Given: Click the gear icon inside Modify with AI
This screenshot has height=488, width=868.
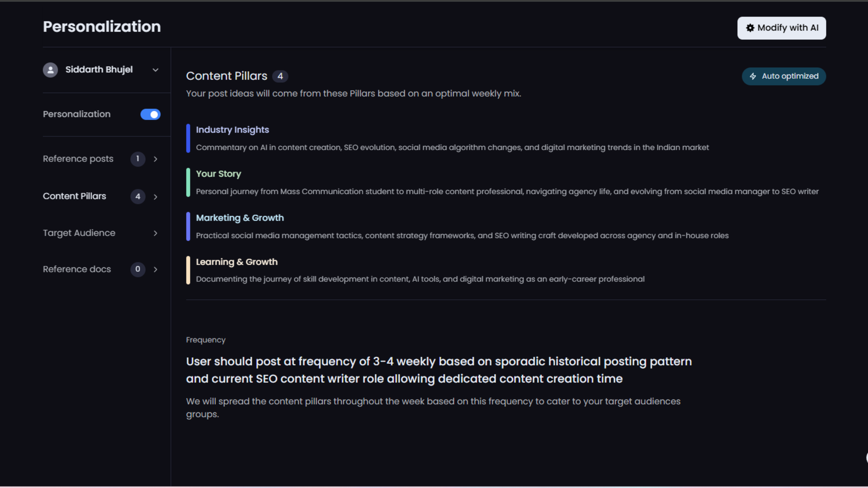Looking at the screenshot, I should (750, 28).
